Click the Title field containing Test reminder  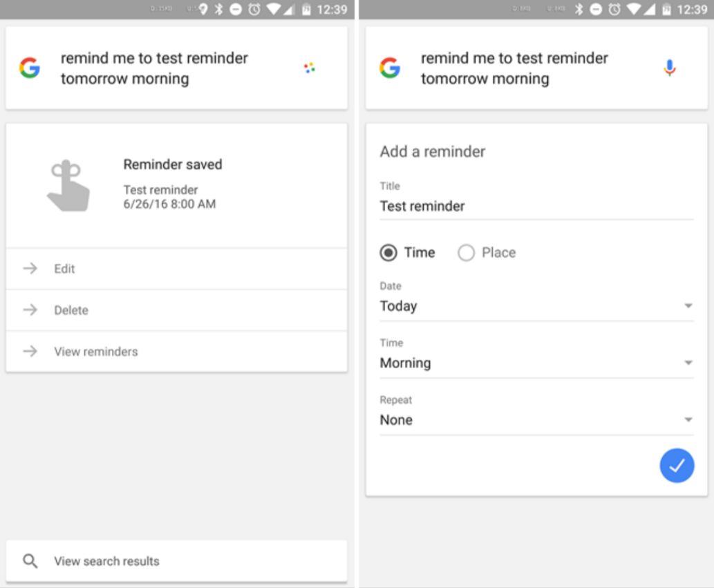pyautogui.click(x=536, y=206)
